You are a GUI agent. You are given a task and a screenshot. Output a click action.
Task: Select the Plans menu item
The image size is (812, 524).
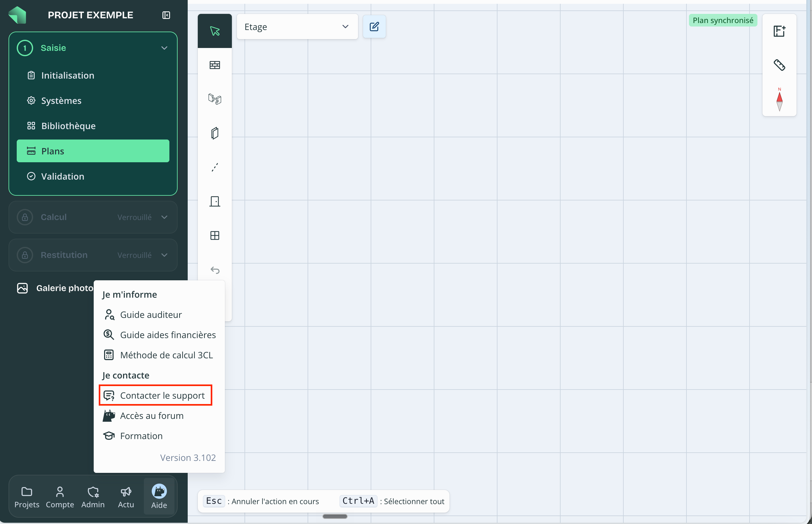(93, 151)
